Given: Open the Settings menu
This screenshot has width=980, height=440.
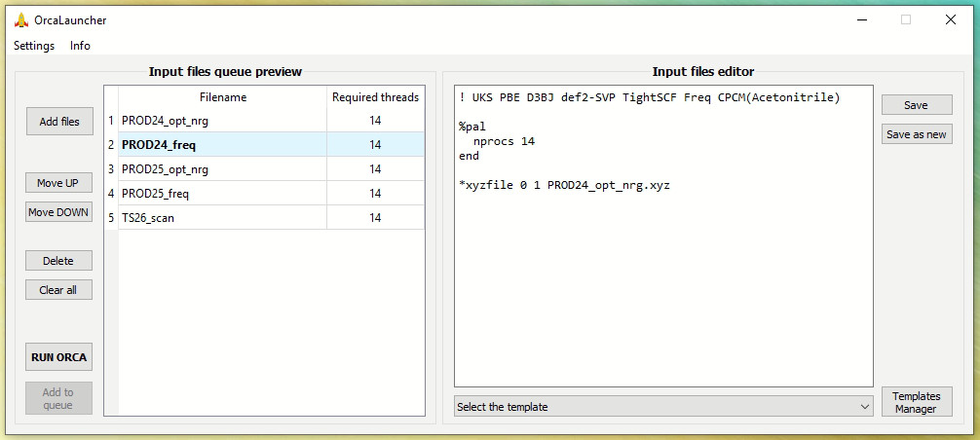Looking at the screenshot, I should point(34,46).
